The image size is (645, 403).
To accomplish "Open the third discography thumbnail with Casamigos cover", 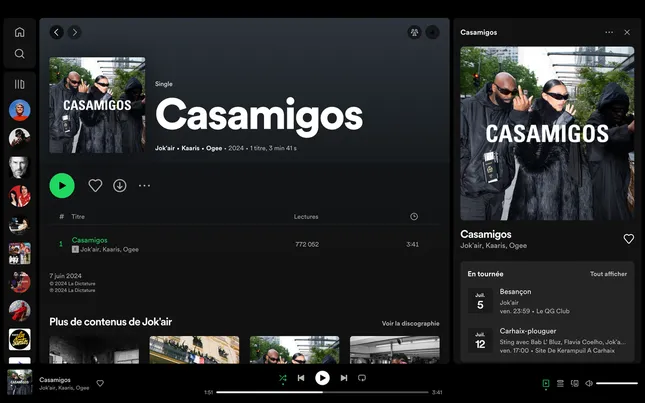I will tap(295, 350).
